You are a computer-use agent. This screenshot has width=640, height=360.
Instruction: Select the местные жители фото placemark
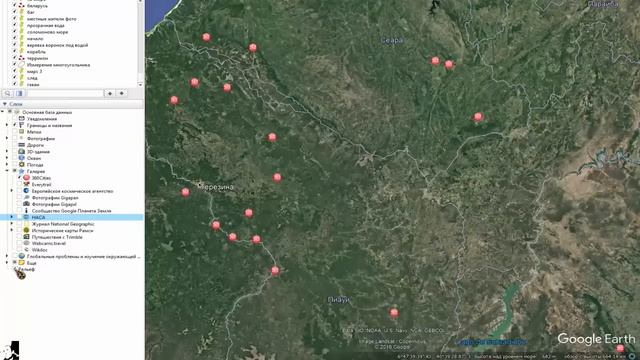click(x=51, y=19)
